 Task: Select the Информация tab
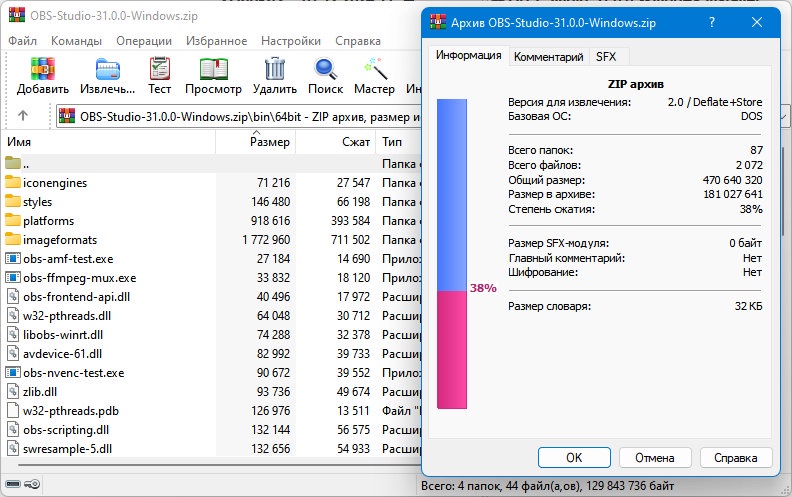469,55
